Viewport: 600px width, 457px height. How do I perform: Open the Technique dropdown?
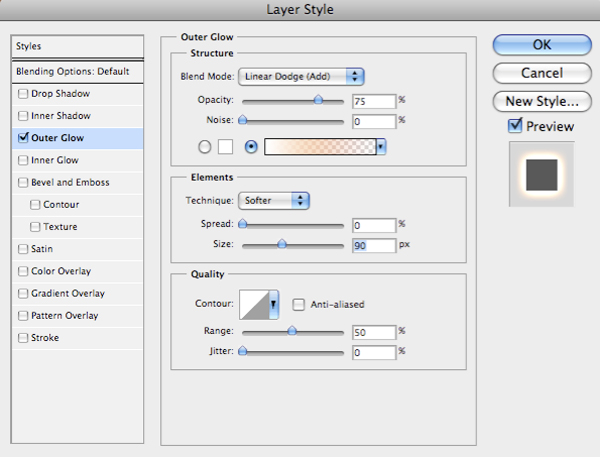point(274,201)
